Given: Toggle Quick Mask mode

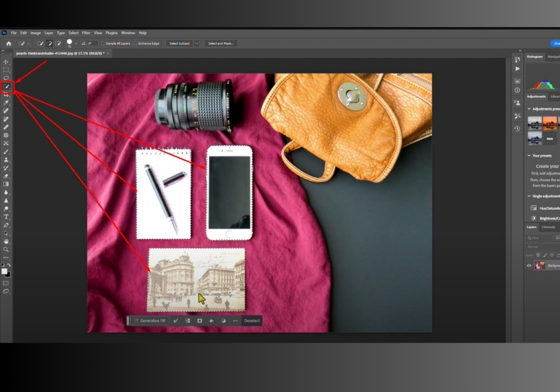Looking at the screenshot, I should point(6,284).
